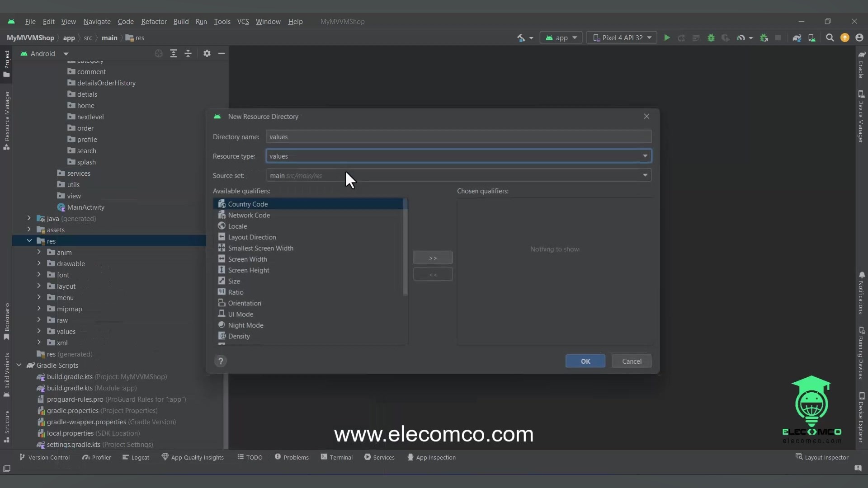Open the Resource type dropdown
The width and height of the screenshot is (868, 488).
click(x=645, y=156)
